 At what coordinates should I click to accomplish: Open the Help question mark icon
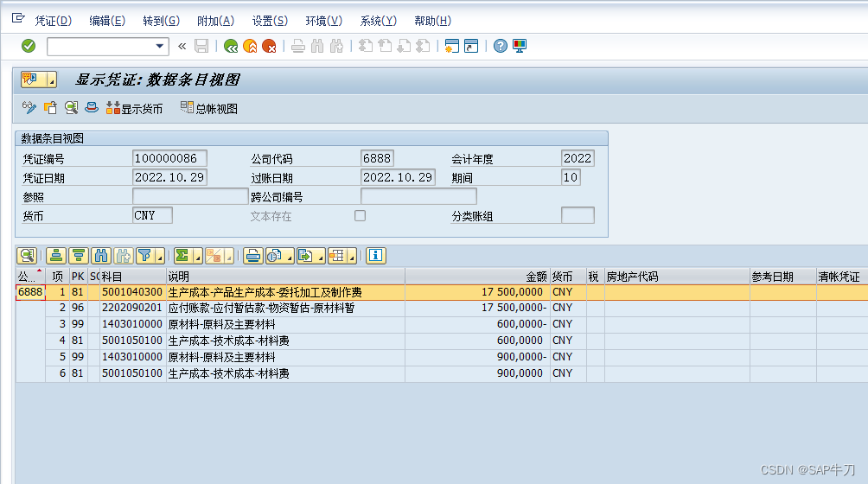click(x=500, y=47)
